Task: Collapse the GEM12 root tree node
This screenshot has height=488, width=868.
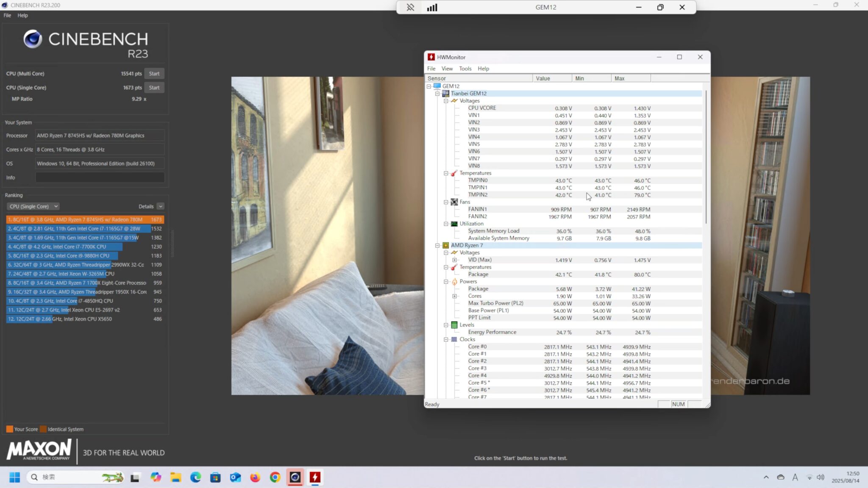Action: pyautogui.click(x=429, y=86)
